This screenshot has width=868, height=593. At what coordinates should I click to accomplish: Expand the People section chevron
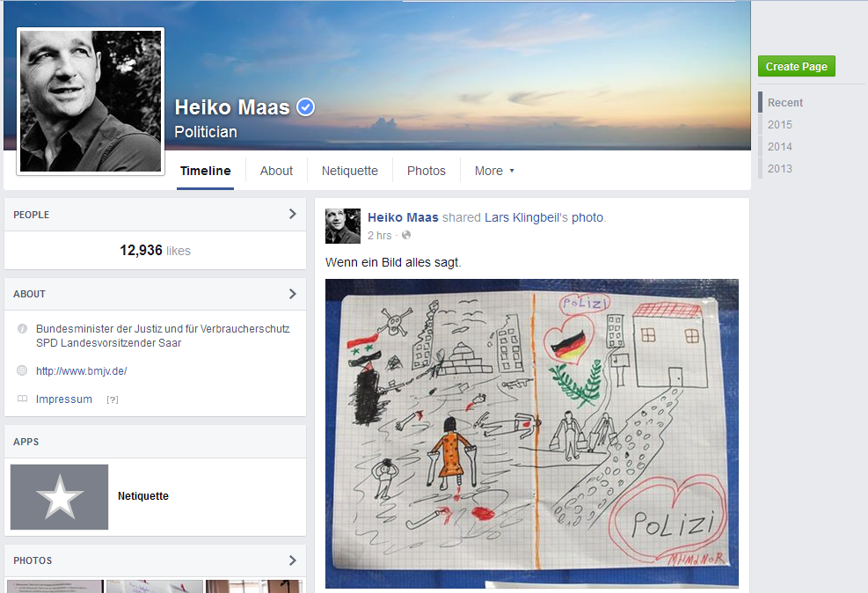tap(292, 214)
